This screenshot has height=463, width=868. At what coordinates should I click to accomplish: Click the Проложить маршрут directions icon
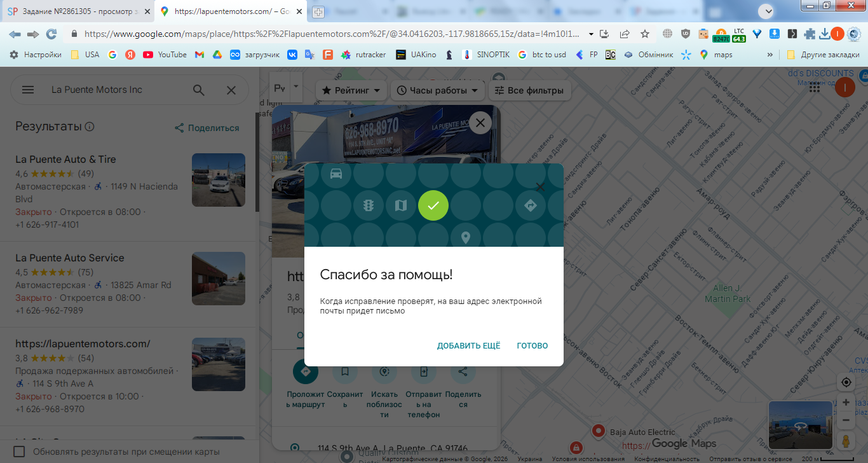[305, 372]
